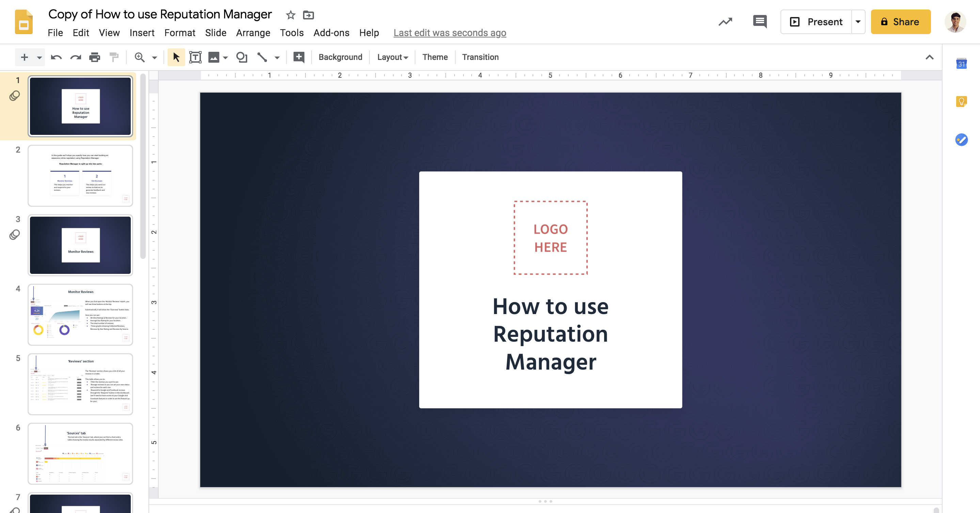This screenshot has height=513, width=980.
Task: Click the move to folder icon
Action: point(308,15)
